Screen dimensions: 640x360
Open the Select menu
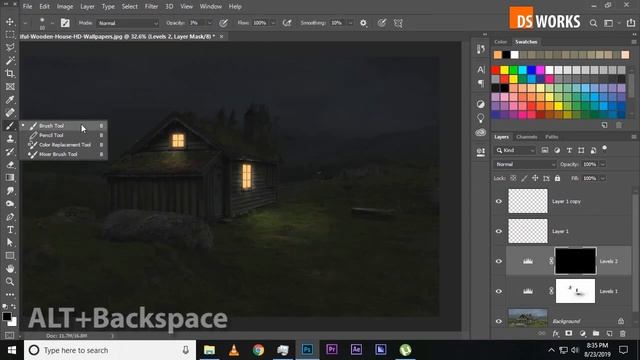[129, 7]
